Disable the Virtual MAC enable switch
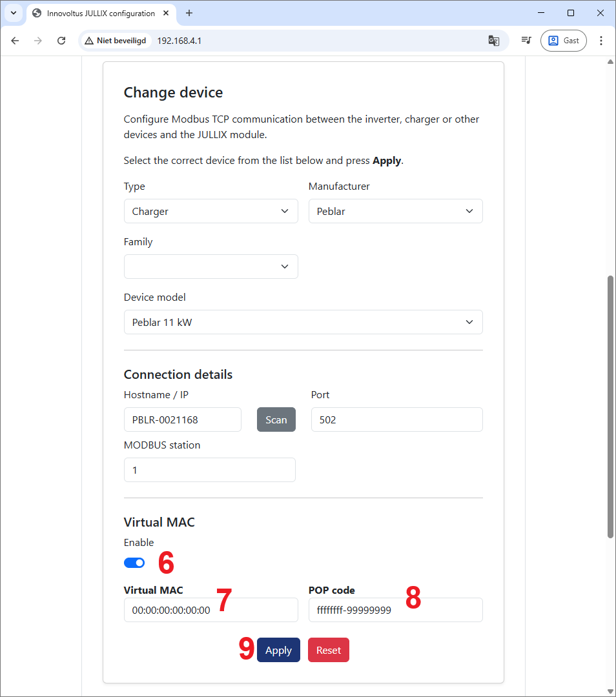Screen dimensions: 616x697 [x=134, y=563]
